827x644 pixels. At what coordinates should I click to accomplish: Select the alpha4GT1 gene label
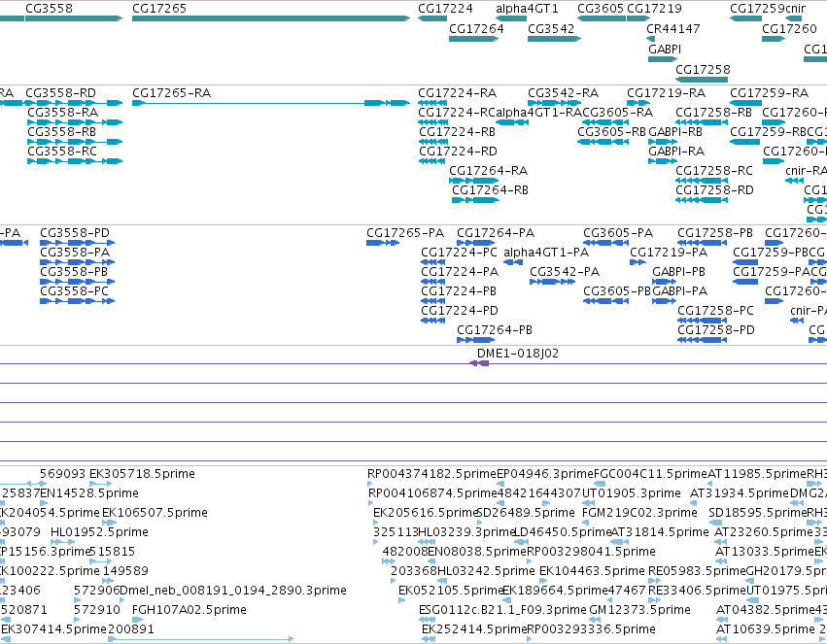[x=527, y=9]
